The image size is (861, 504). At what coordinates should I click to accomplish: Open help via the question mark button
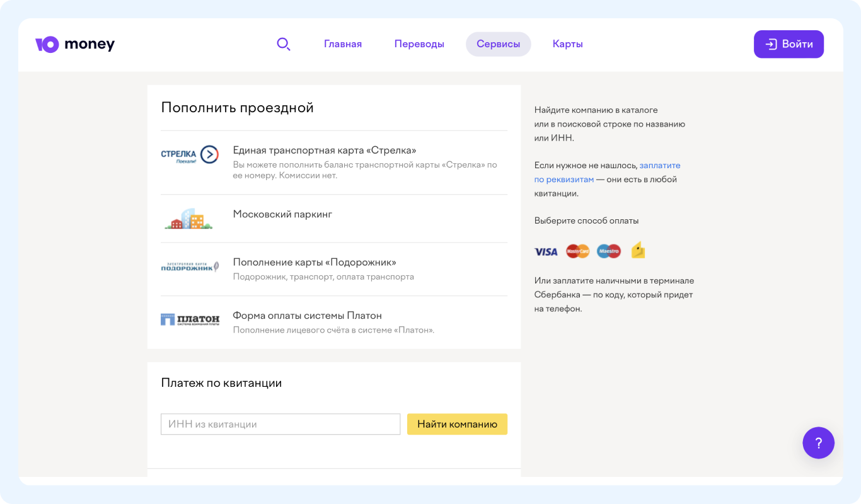pos(818,443)
